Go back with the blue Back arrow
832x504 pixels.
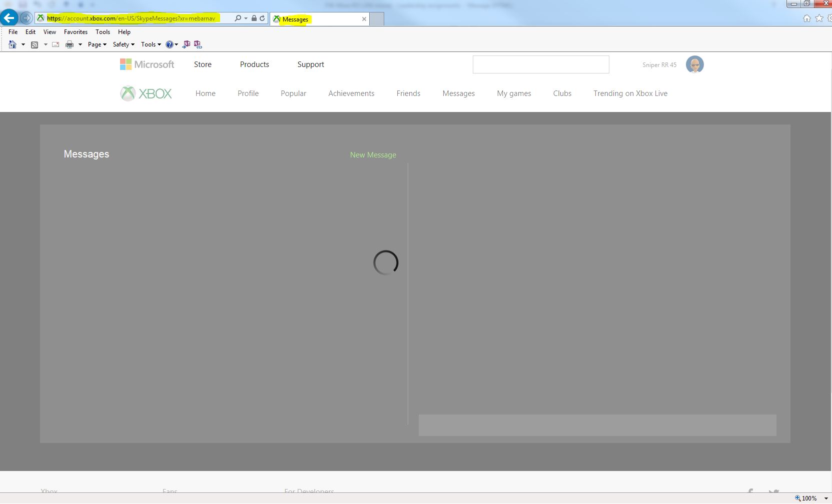tap(9, 18)
